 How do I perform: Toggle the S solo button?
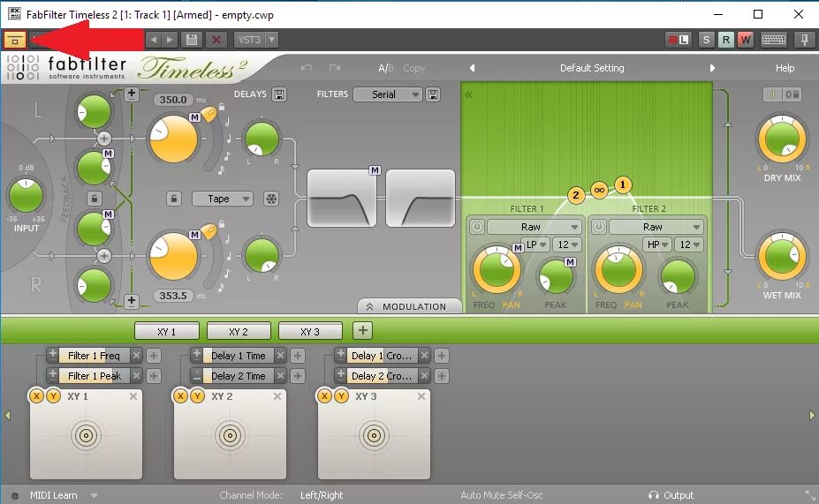(x=706, y=40)
